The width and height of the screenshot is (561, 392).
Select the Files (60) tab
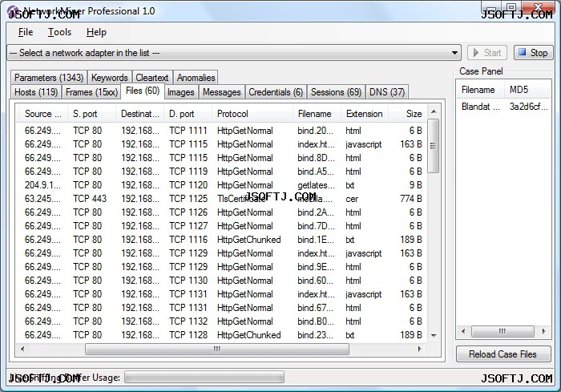click(143, 91)
